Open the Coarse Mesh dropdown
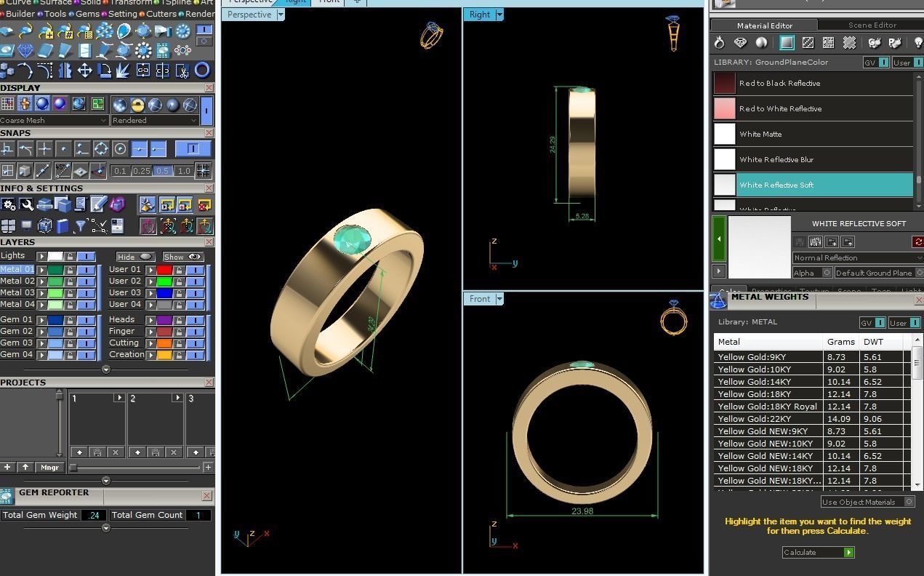Screen dimensions: 924x576 (54, 120)
